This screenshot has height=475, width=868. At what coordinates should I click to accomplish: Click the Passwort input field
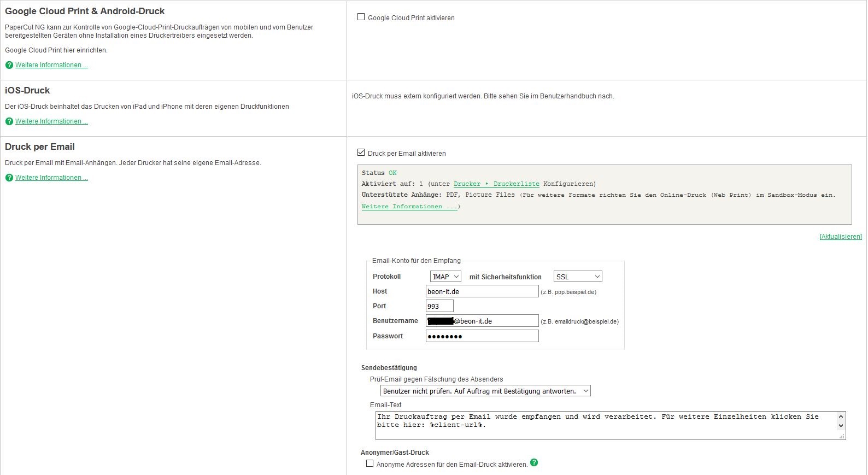482,336
